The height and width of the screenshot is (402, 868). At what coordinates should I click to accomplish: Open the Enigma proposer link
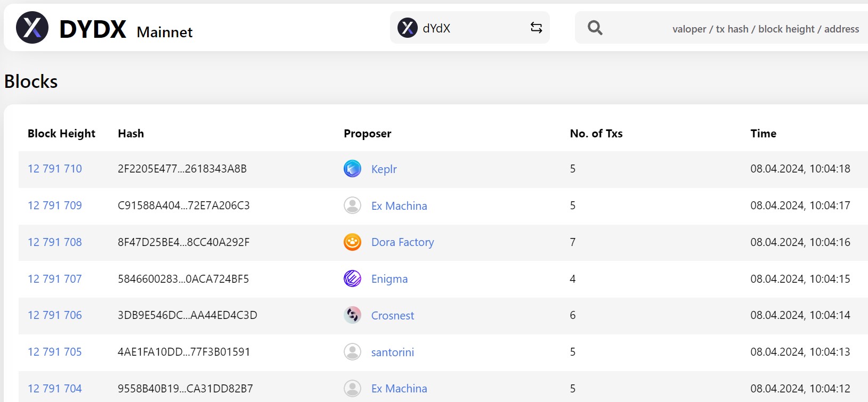click(389, 279)
